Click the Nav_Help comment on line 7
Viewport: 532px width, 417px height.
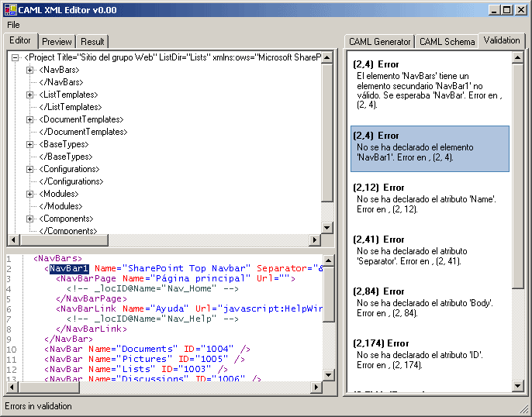pyautogui.click(x=153, y=319)
